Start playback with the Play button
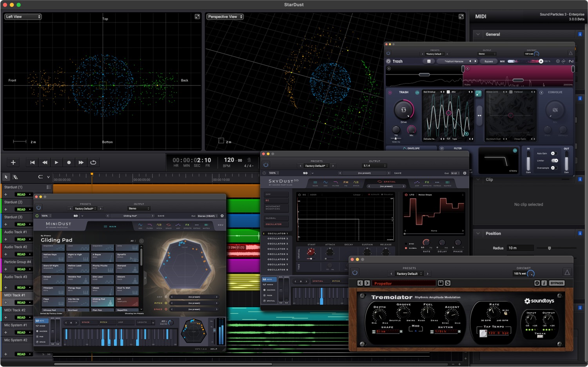 pos(56,162)
